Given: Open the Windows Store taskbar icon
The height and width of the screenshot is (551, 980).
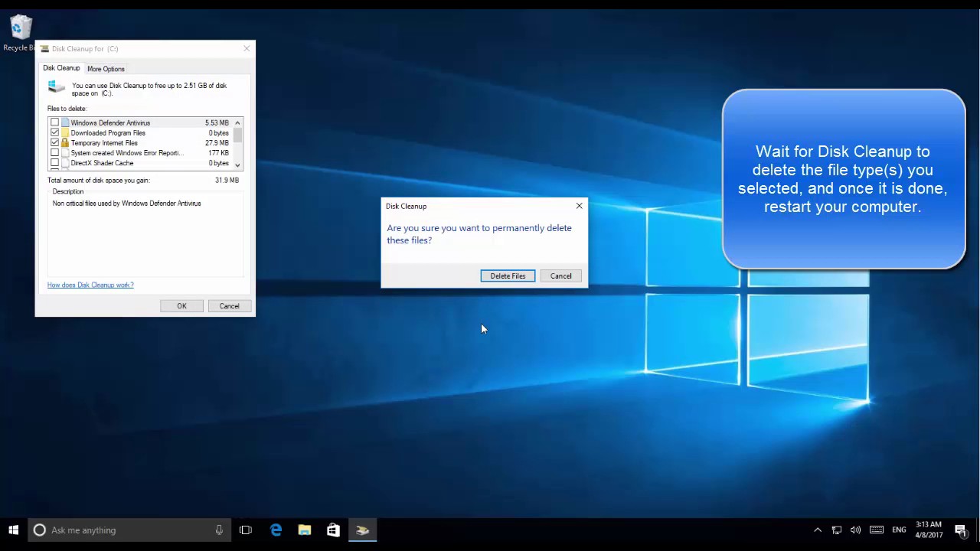Looking at the screenshot, I should (x=333, y=530).
